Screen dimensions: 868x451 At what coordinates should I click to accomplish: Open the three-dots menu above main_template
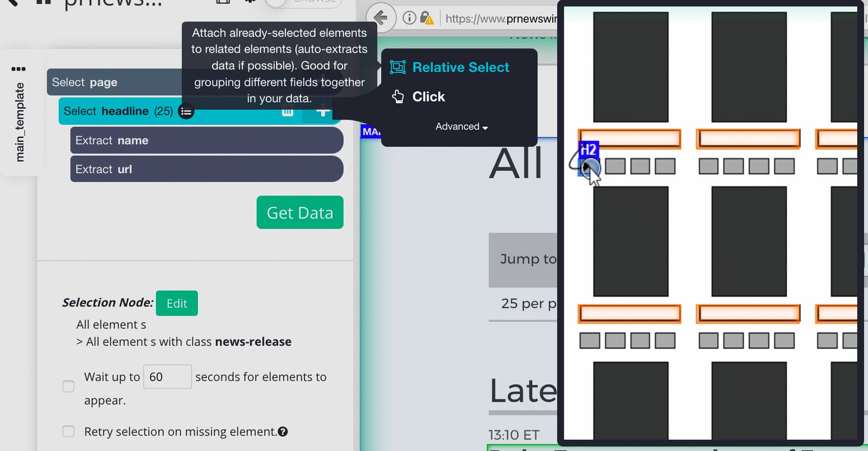(18, 69)
